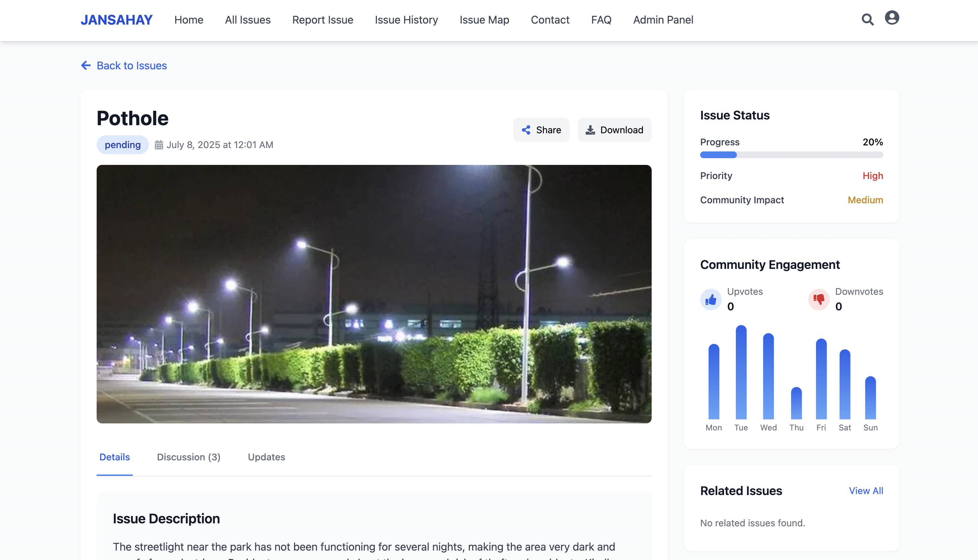Click the Issue progress bar
The width and height of the screenshot is (978, 560).
[791, 155]
